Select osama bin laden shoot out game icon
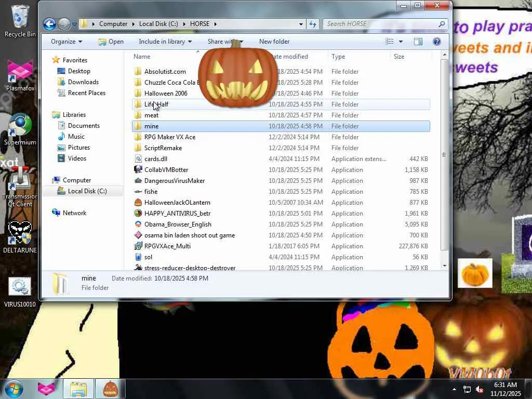 (x=138, y=235)
